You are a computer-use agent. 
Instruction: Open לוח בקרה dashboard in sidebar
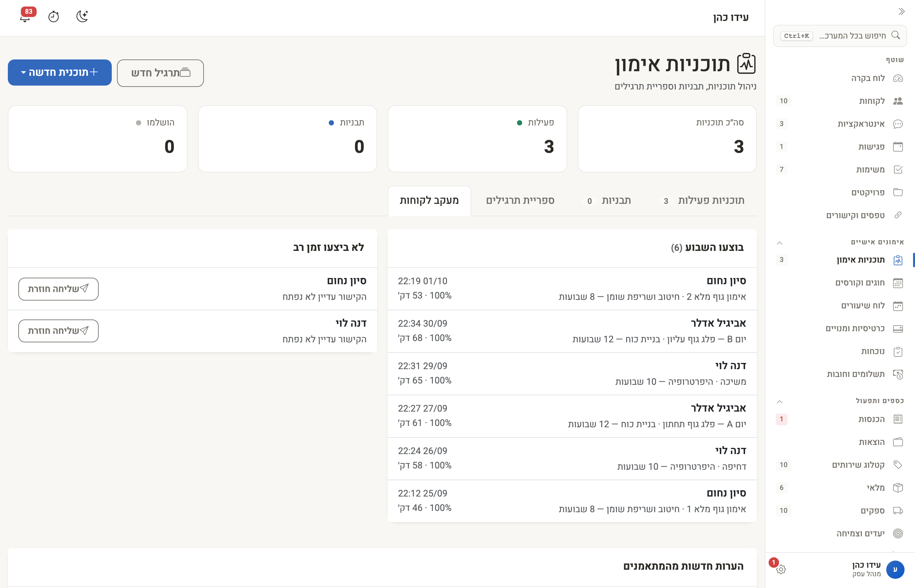pyautogui.click(x=840, y=78)
